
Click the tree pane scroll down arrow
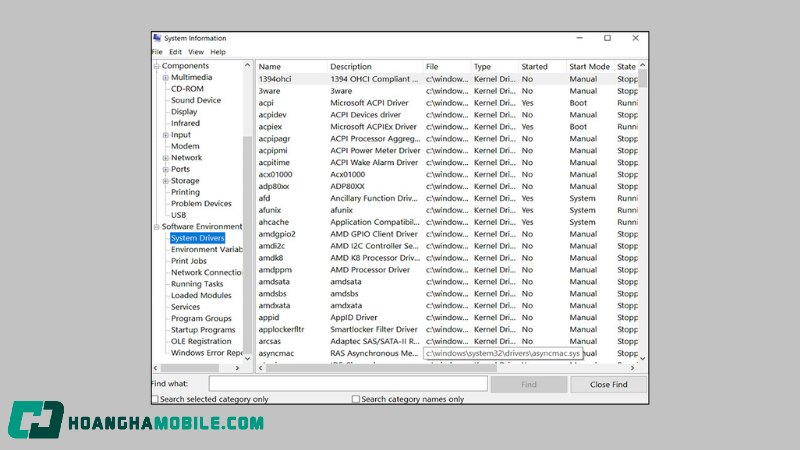click(x=247, y=358)
